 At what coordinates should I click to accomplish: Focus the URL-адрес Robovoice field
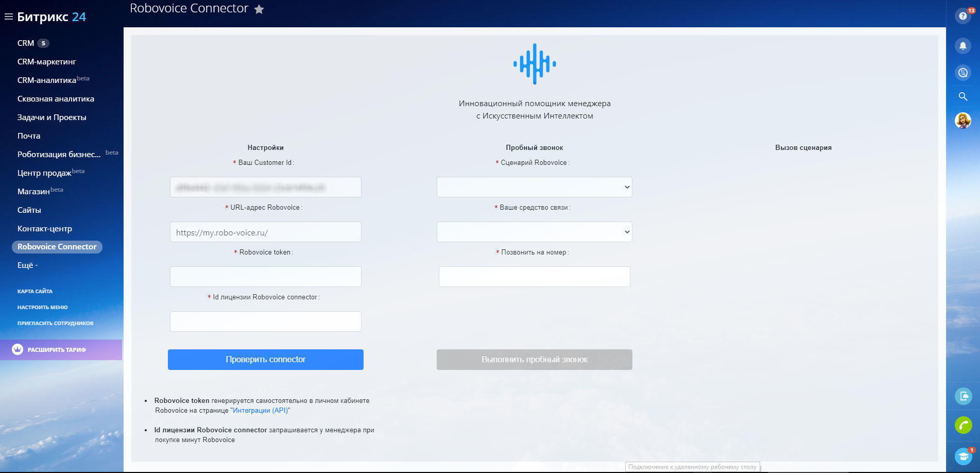click(266, 232)
